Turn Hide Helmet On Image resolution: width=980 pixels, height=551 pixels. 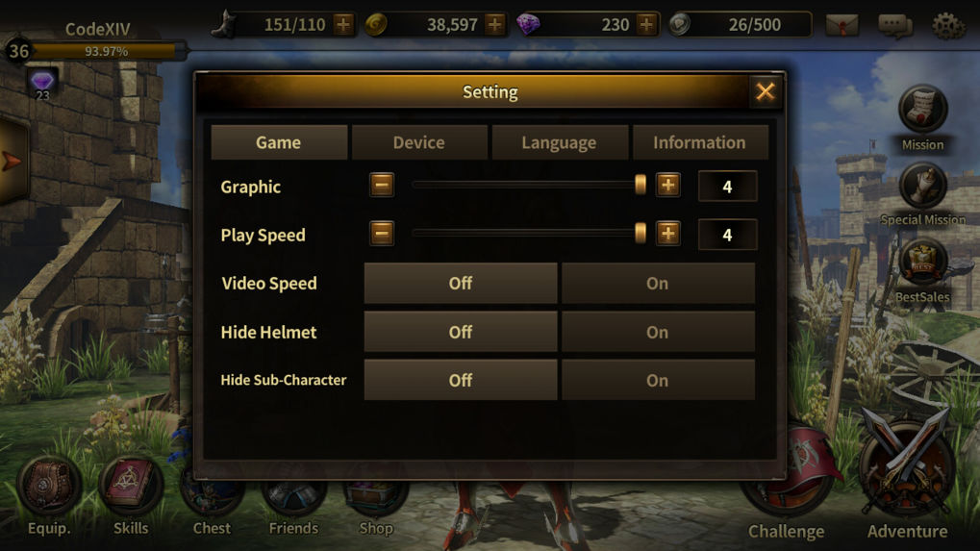click(x=658, y=332)
